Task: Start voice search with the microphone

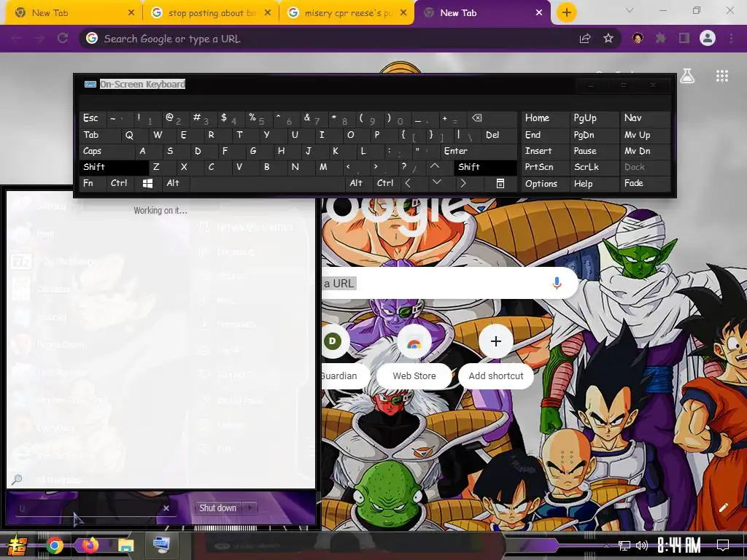Action: click(x=557, y=283)
